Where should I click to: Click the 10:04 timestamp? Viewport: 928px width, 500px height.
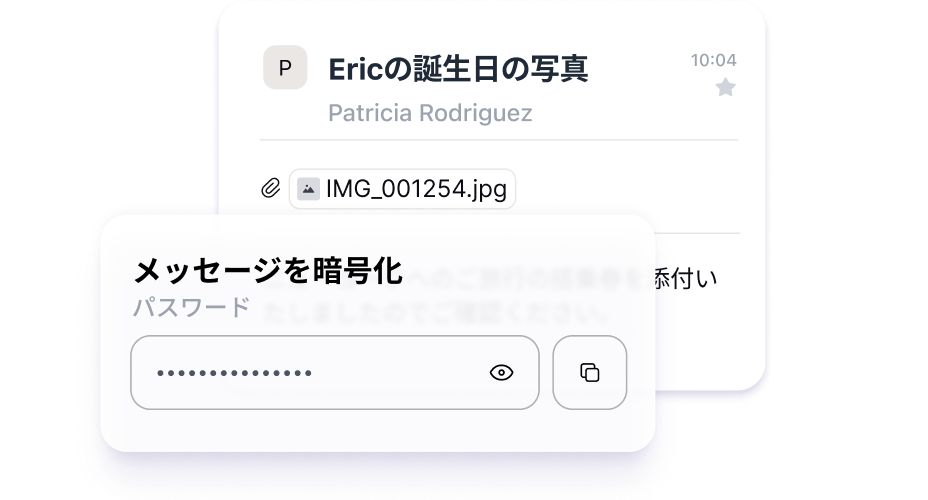pos(713,60)
